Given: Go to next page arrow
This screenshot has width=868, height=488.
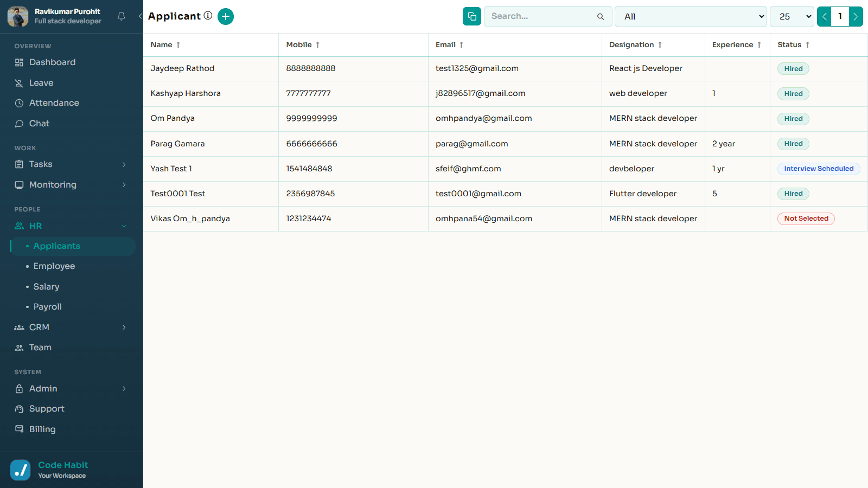Looking at the screenshot, I should (x=856, y=16).
